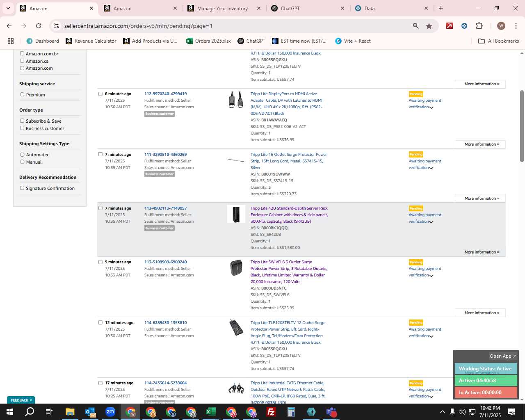Open Excel from the taskbar
The width and height of the screenshot is (525, 420).
[x=210, y=412]
